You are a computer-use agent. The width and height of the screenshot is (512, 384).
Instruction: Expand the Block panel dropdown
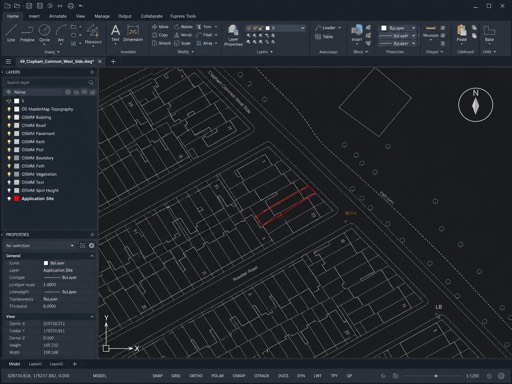360,52
